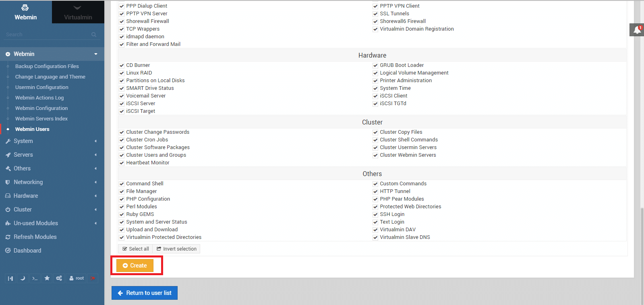The image size is (644, 305).
Task: Click the magnifier icon in the search box
Action: click(94, 35)
